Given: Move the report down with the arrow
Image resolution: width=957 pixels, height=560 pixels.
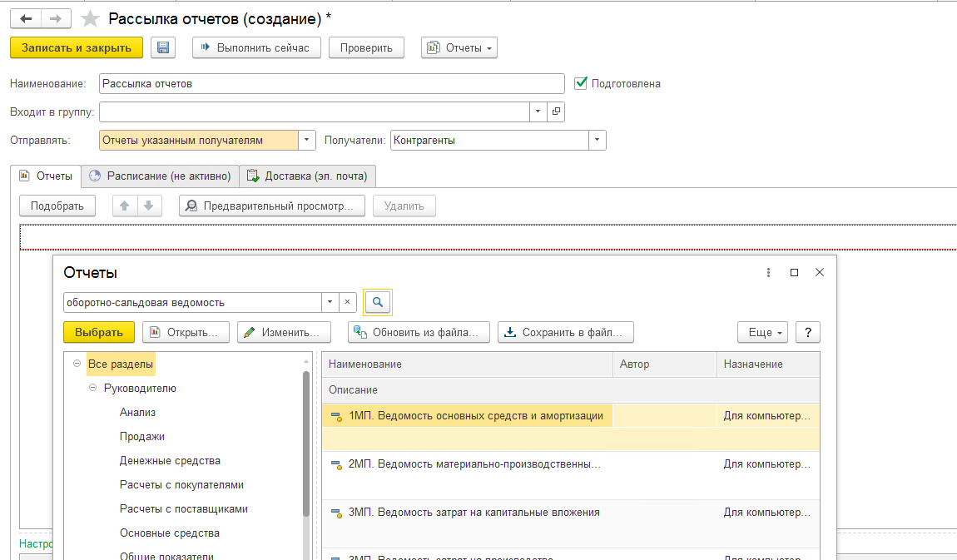Looking at the screenshot, I should pos(149,206).
